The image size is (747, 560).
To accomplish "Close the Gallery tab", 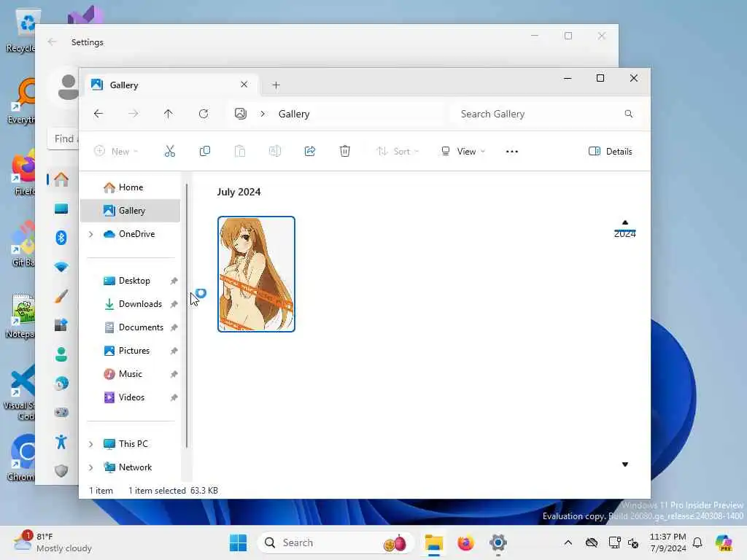I will pos(244,85).
